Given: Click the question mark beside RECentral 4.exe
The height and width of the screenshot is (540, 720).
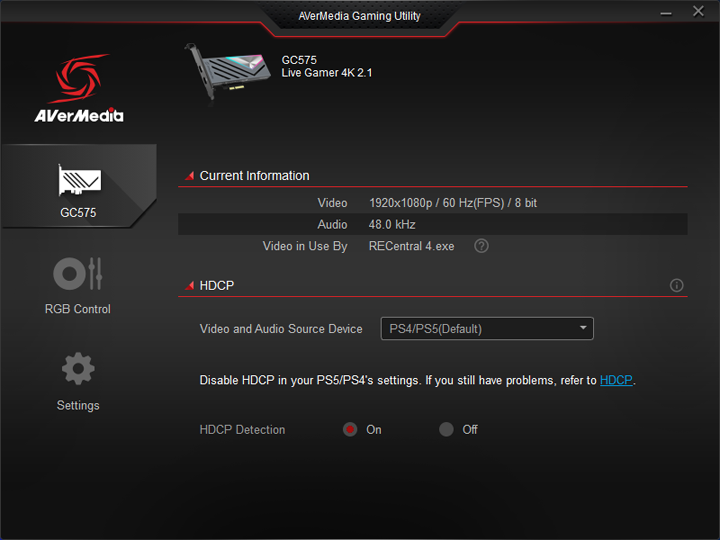Looking at the screenshot, I should [481, 246].
